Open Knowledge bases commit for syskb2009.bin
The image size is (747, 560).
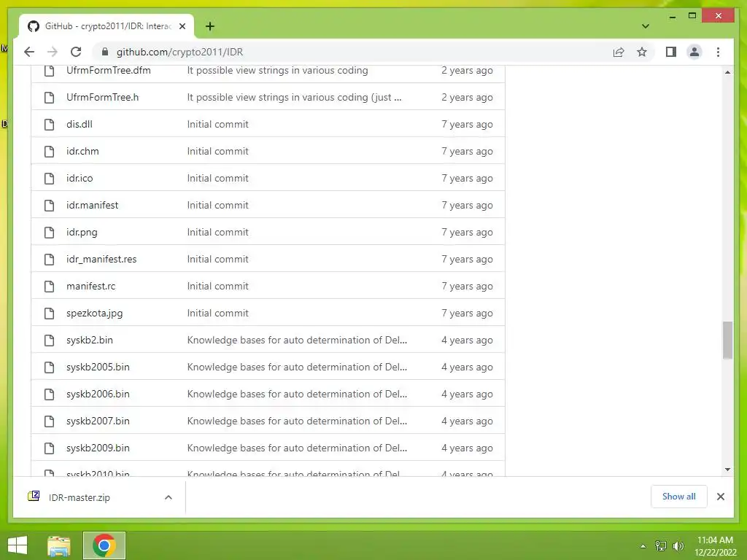[297, 448]
